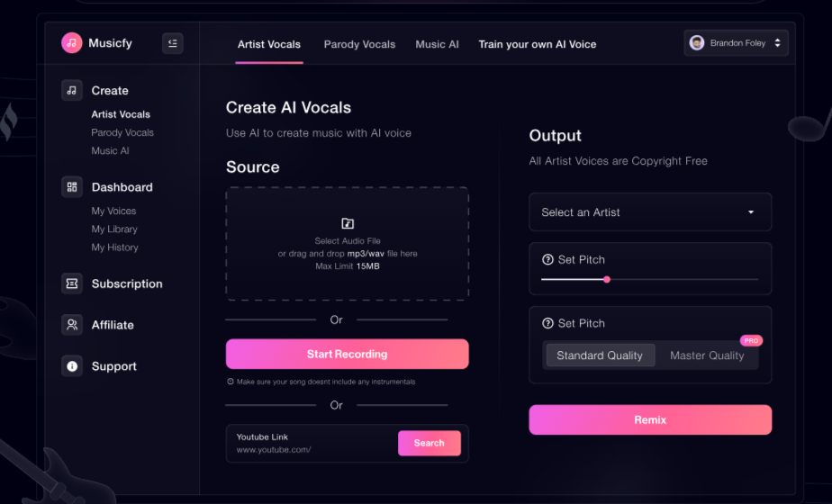
Task: Select Standard Quality option
Action: tap(600, 355)
